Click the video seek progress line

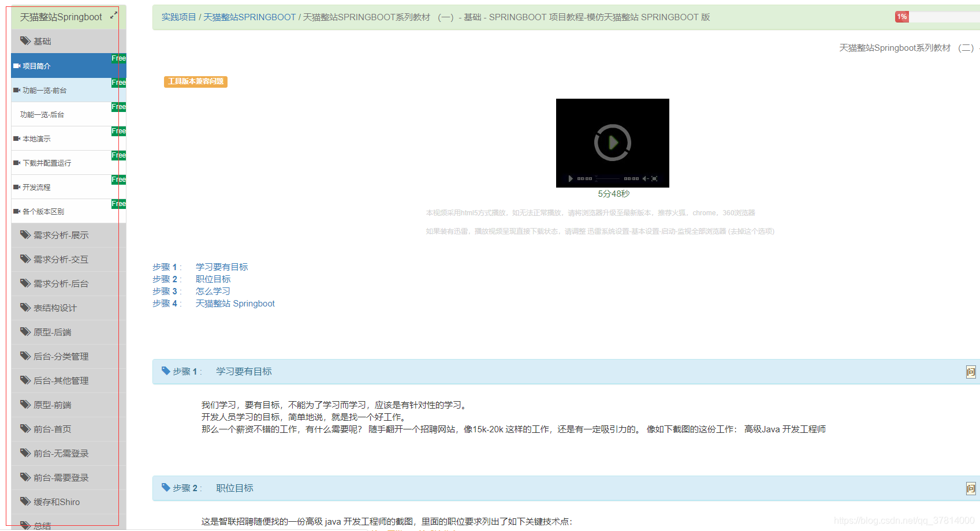click(608, 178)
